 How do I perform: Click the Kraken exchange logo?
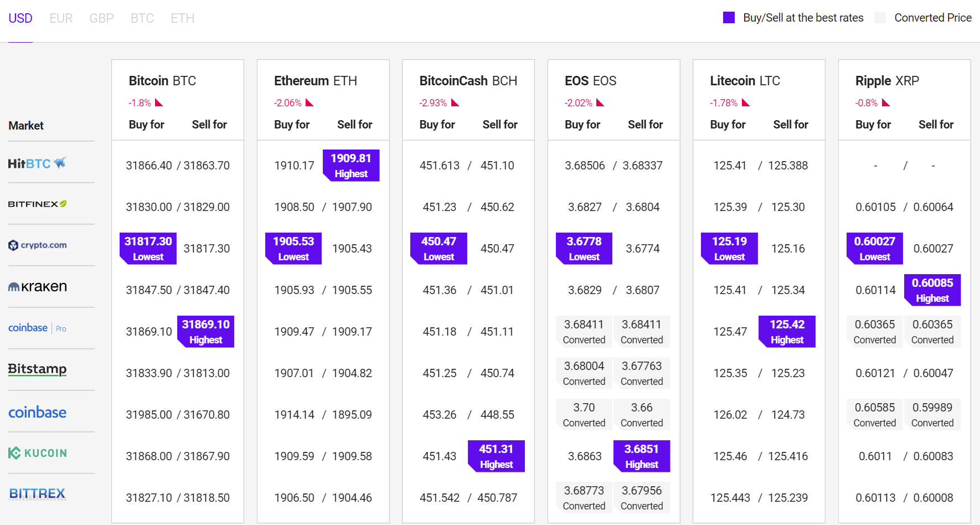[37, 287]
